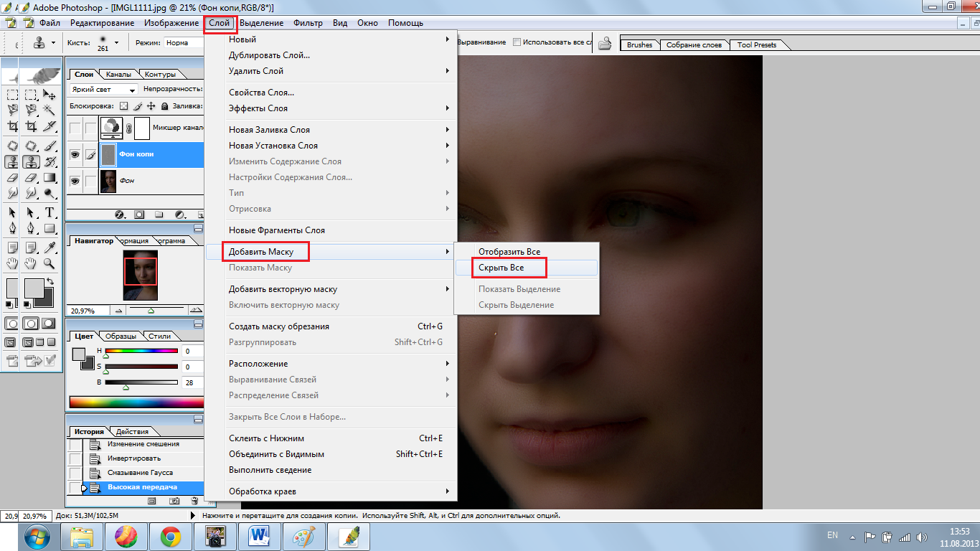Open new adjustment layer icon in Layers footer
Screen dimensions: 980x551
(x=179, y=215)
